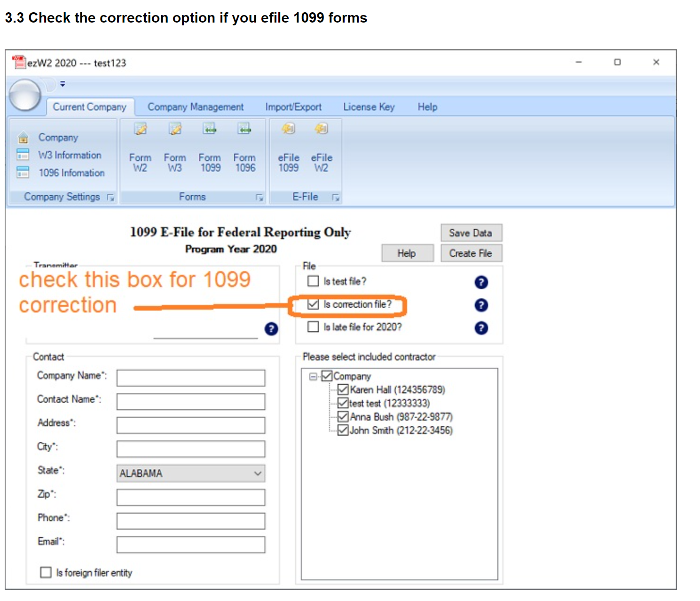Check the Is late file for 2020 checkbox

click(313, 327)
